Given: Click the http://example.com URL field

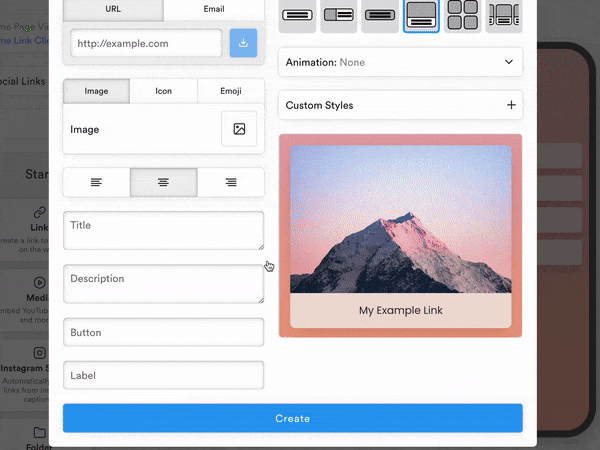Looking at the screenshot, I should [147, 44].
